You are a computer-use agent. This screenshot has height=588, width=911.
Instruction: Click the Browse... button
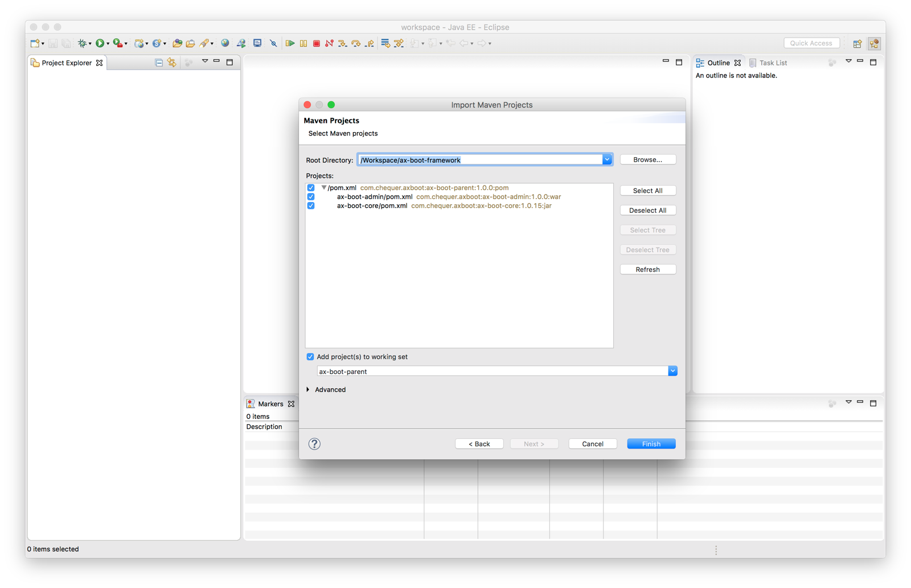[648, 160]
